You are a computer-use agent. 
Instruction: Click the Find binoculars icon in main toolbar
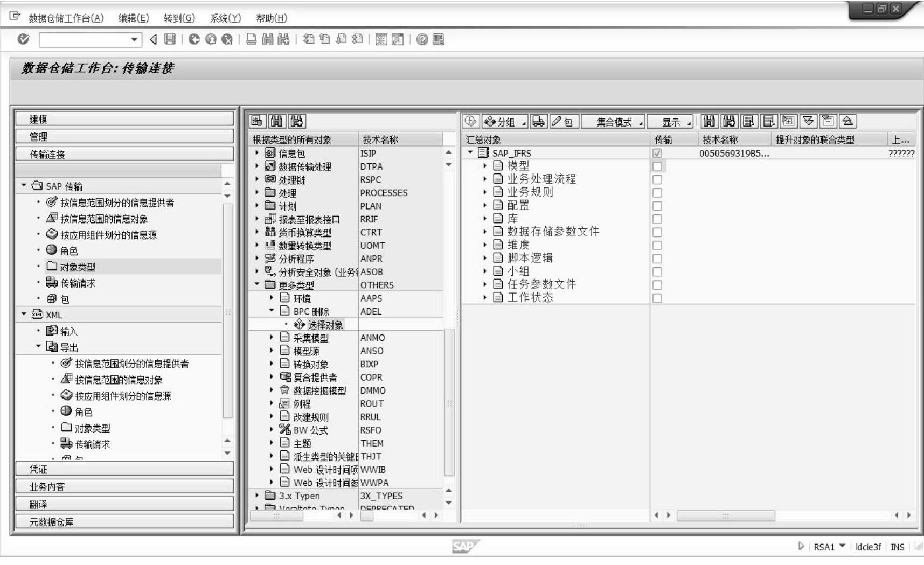point(267,39)
